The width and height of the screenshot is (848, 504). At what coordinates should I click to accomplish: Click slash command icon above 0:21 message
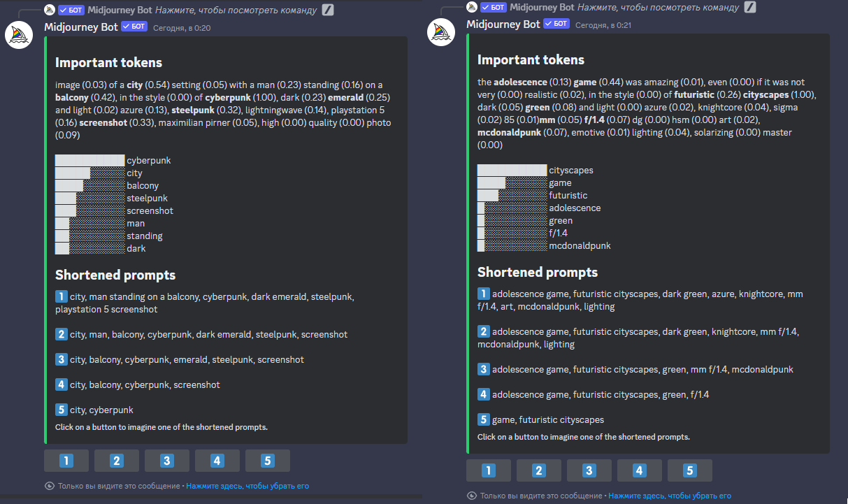750,7
